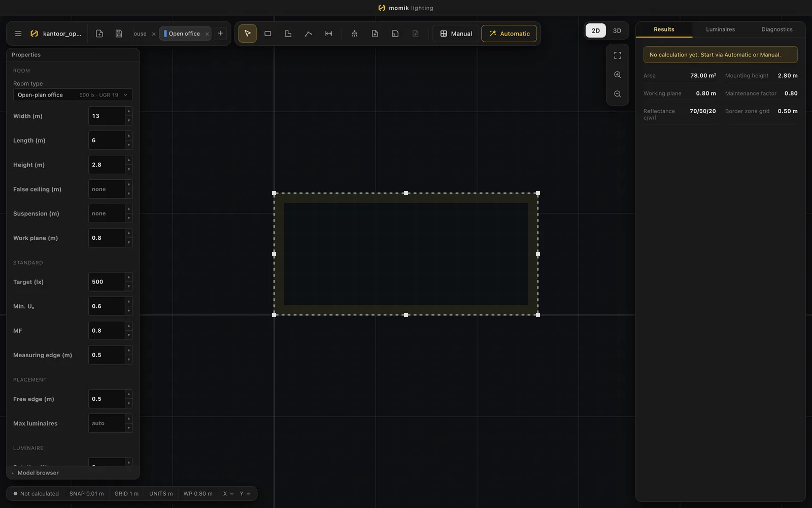Decrease Suspension with down arrow
812x508 pixels.
129,218
